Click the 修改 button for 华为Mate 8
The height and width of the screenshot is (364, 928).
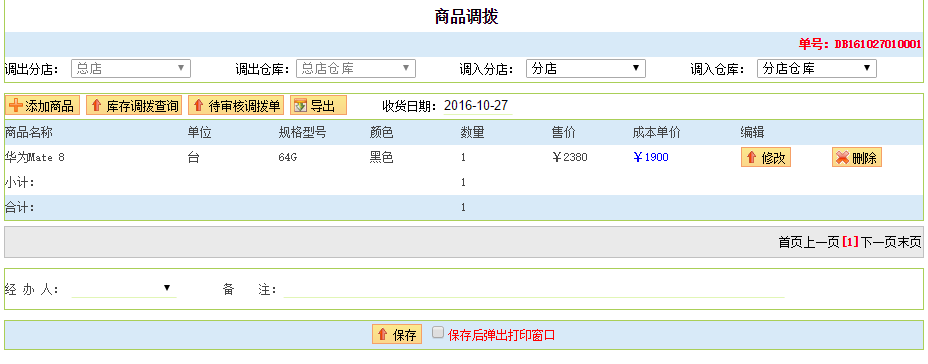(x=766, y=157)
